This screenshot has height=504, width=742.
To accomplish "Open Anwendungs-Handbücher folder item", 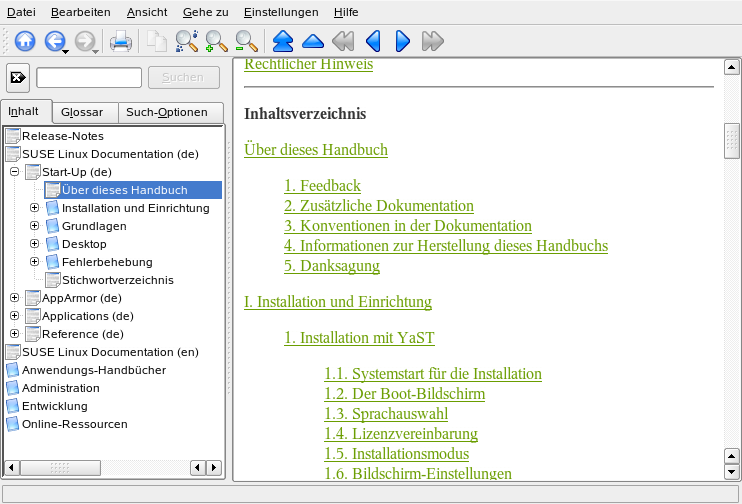I will (94, 370).
